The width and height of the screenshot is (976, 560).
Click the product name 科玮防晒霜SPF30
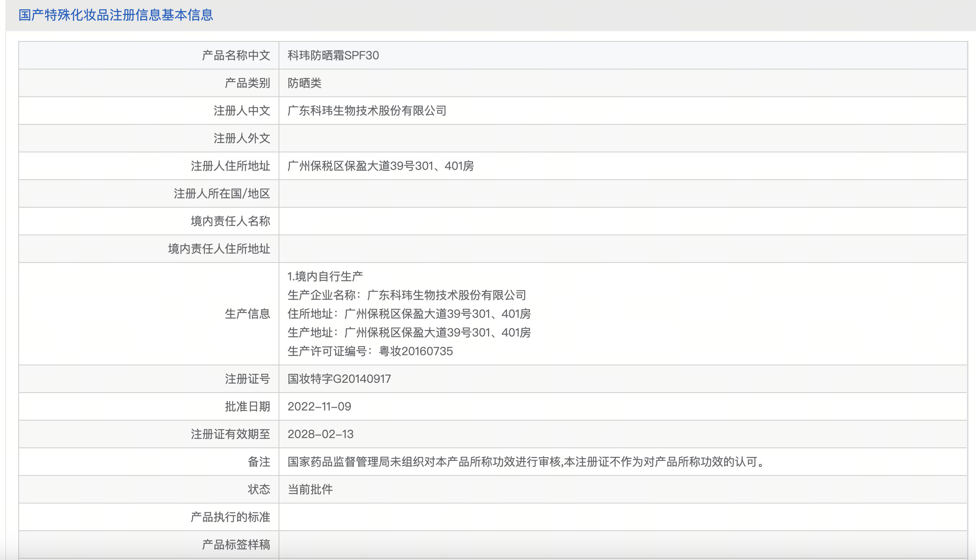pyautogui.click(x=333, y=55)
